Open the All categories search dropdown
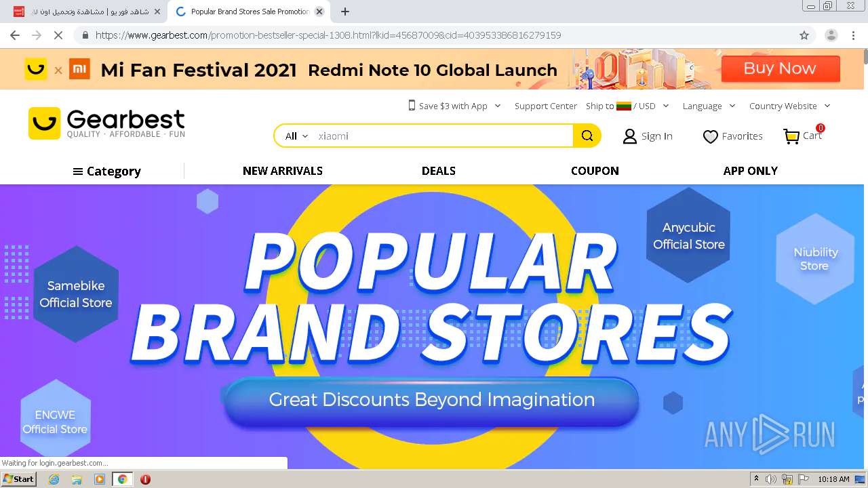Viewport: 868px width, 488px height. pos(296,136)
